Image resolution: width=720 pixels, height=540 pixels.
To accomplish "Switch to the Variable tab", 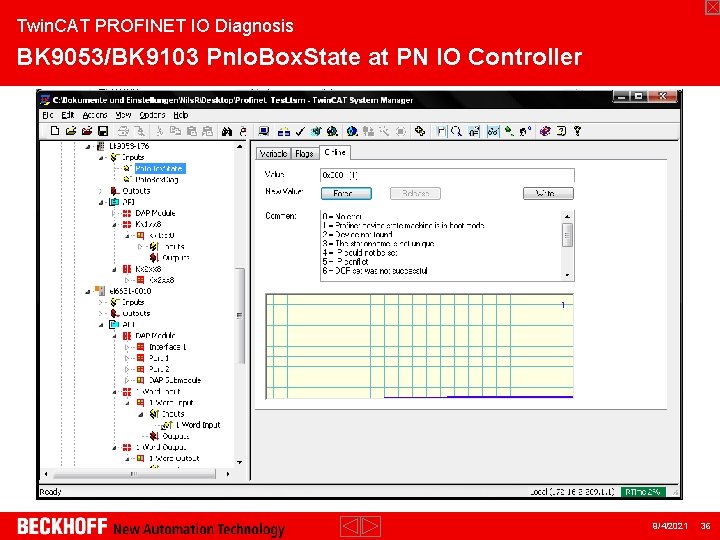I will (x=273, y=153).
